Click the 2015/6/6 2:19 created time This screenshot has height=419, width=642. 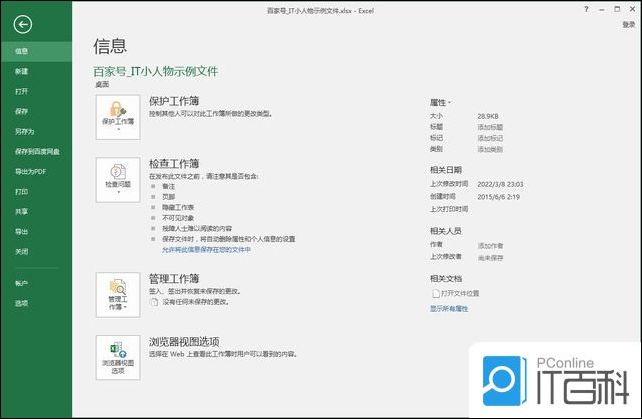coord(498,197)
